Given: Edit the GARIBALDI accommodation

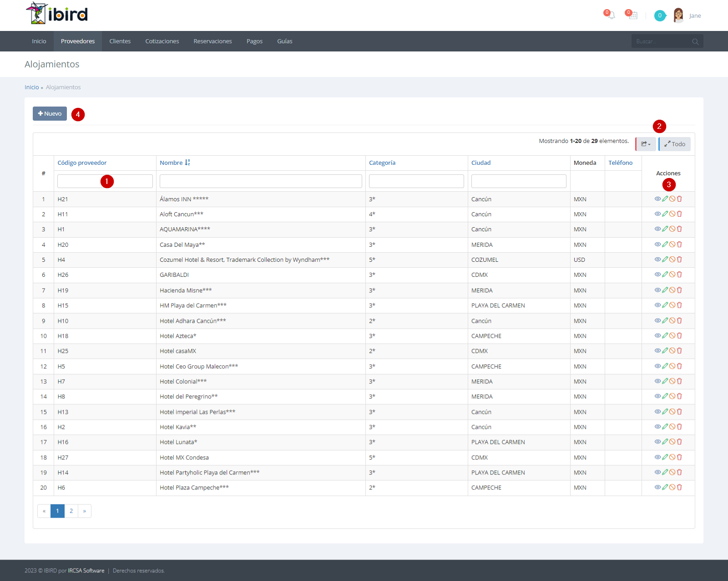Looking at the screenshot, I should [x=665, y=275].
